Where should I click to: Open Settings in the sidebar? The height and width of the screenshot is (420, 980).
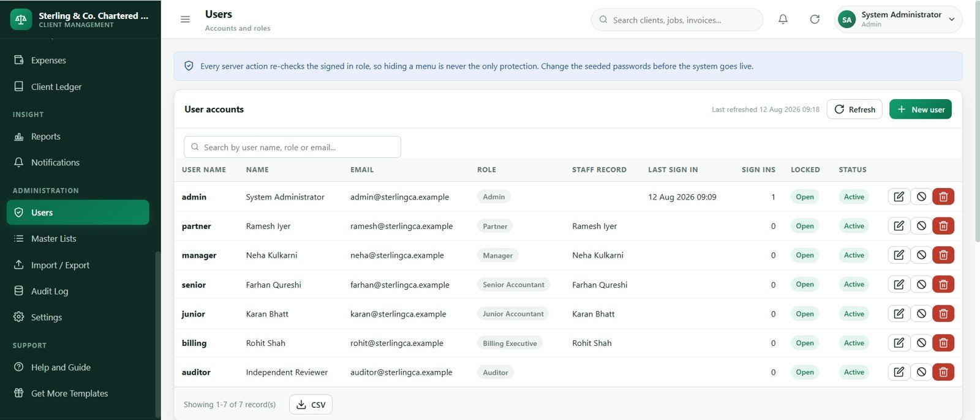78,317
